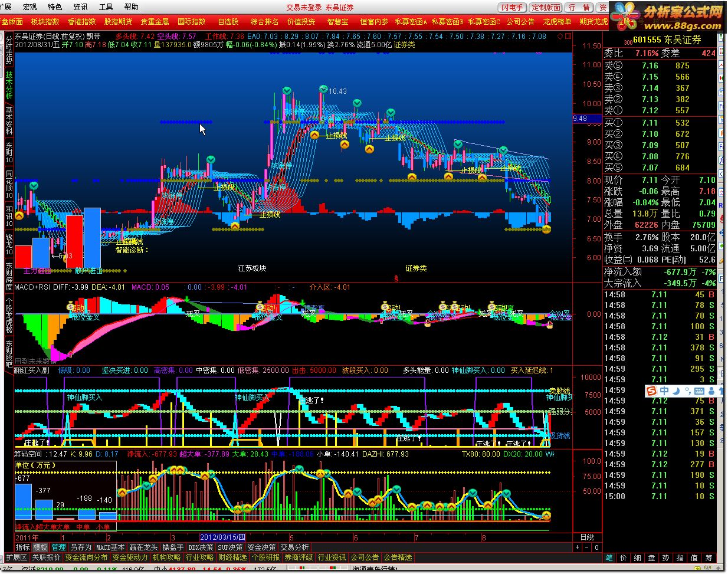Open 机构攻略 bottom tab
The height and width of the screenshot is (574, 728).
[x=166, y=557]
